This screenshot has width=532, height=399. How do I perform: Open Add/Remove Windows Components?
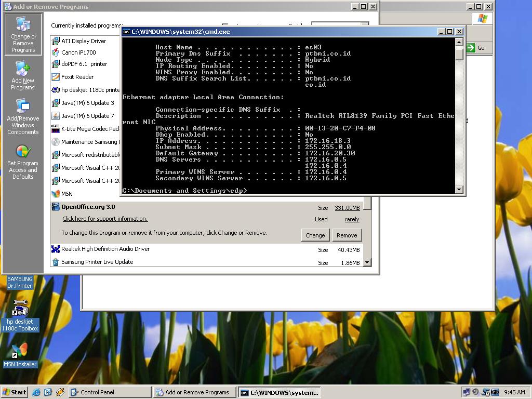pos(23,117)
